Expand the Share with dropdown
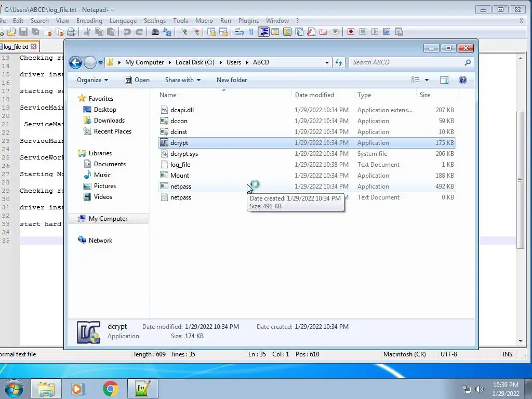 (x=182, y=80)
